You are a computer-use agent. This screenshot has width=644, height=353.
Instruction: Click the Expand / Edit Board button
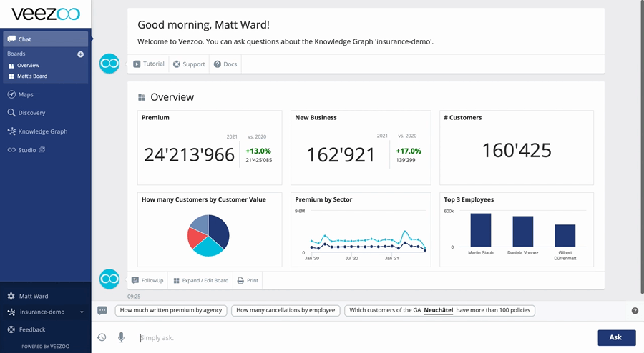point(200,280)
